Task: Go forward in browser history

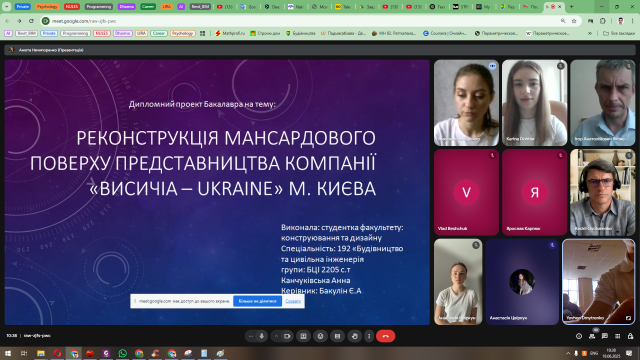Action: [x=19, y=21]
